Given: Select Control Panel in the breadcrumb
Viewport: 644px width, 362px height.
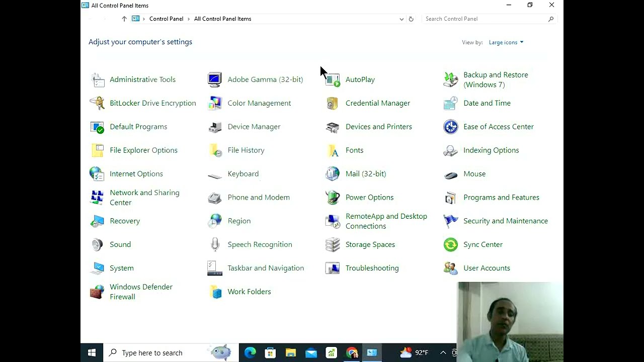Looking at the screenshot, I should (x=166, y=19).
